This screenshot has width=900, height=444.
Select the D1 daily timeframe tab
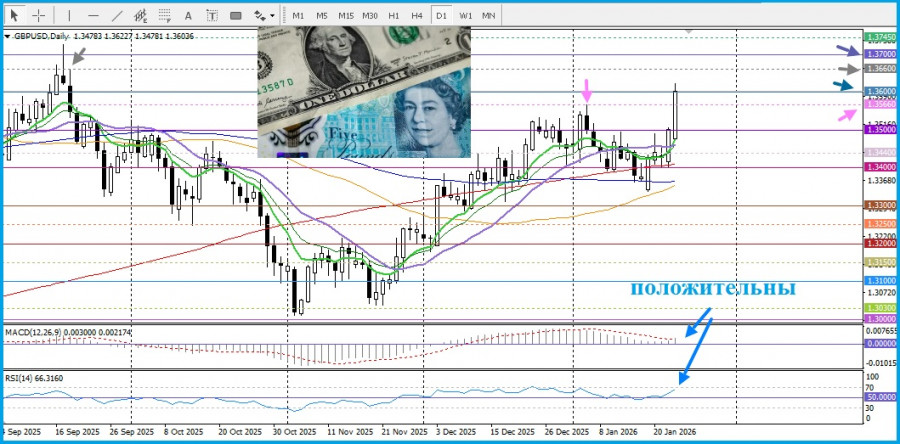(x=441, y=16)
